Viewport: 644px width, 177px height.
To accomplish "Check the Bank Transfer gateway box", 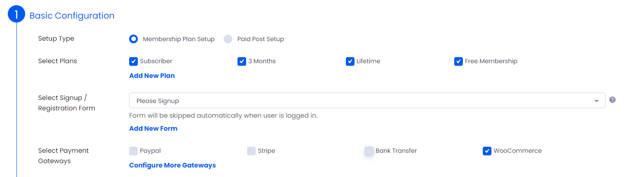I will [x=369, y=151].
